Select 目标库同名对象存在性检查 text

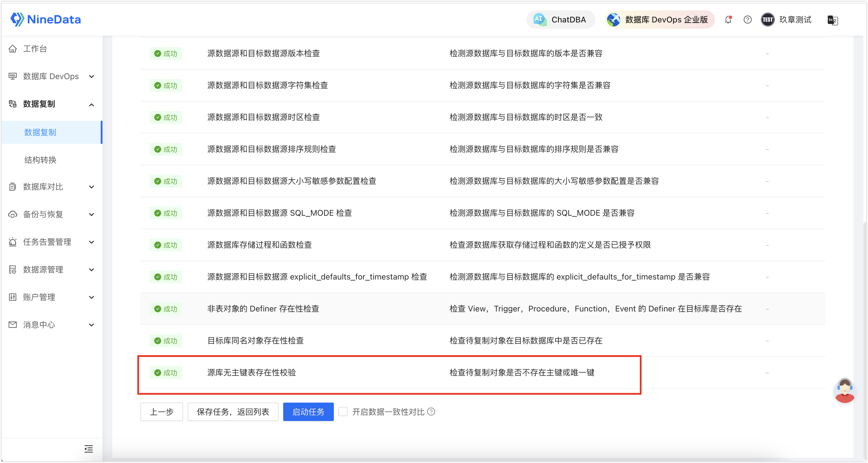point(255,341)
